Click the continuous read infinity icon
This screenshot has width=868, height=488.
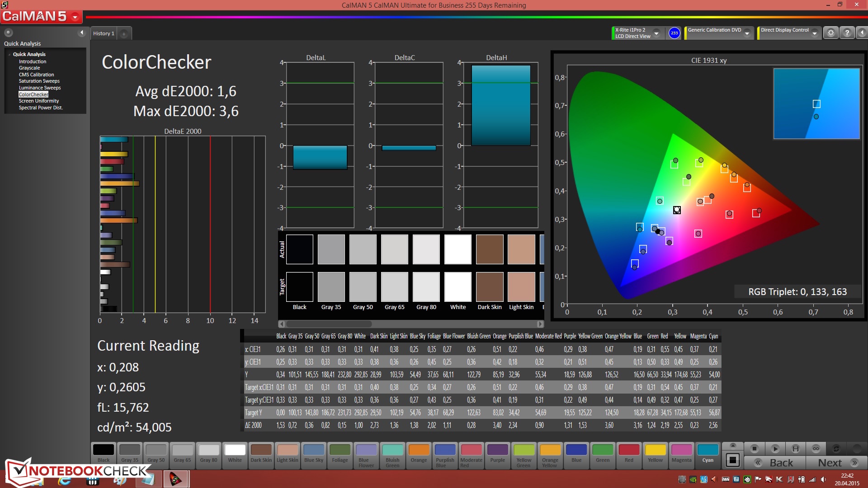click(x=816, y=449)
